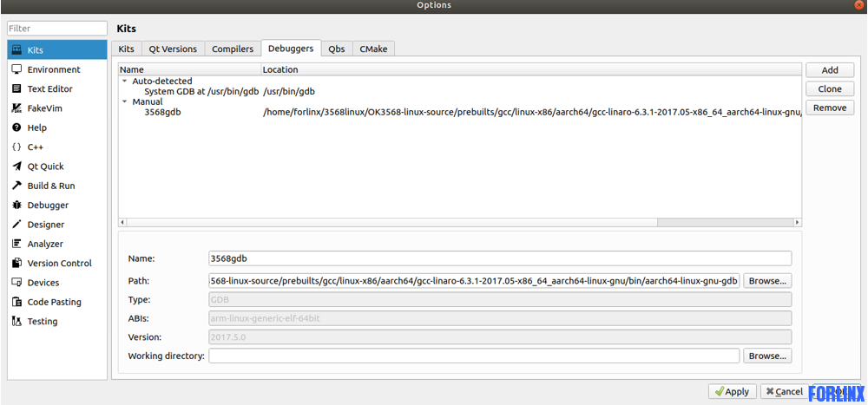Click the Add debugger button
Viewport: 868px width, 405px height.
(829, 70)
